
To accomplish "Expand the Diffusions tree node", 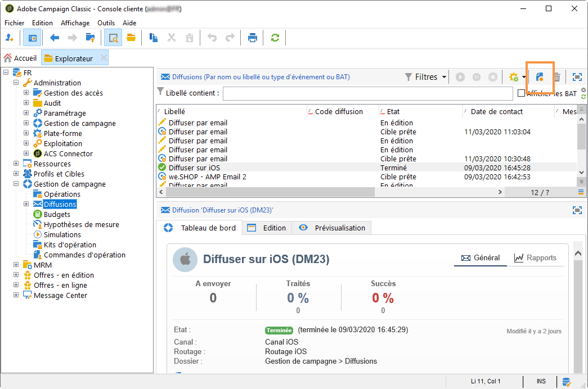I will 26,204.
